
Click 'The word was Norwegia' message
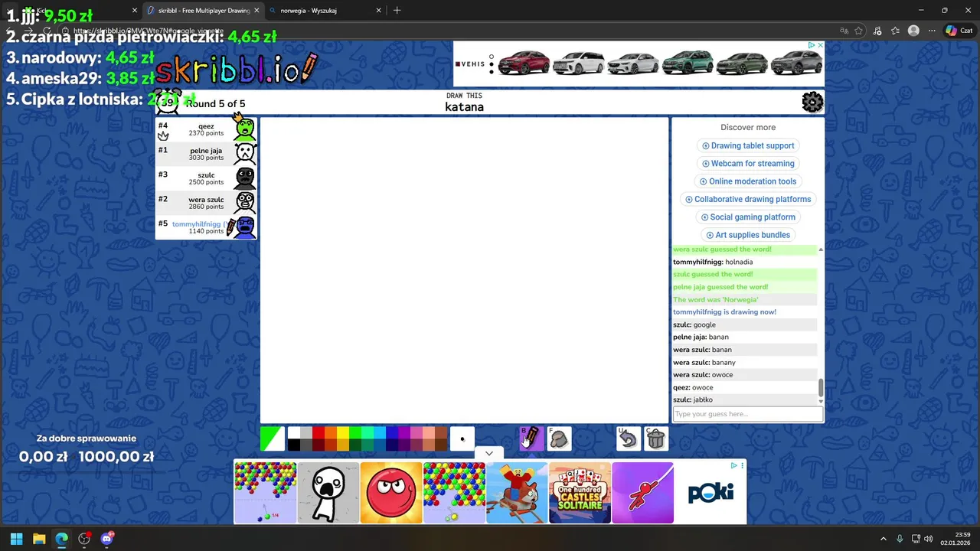(x=716, y=299)
